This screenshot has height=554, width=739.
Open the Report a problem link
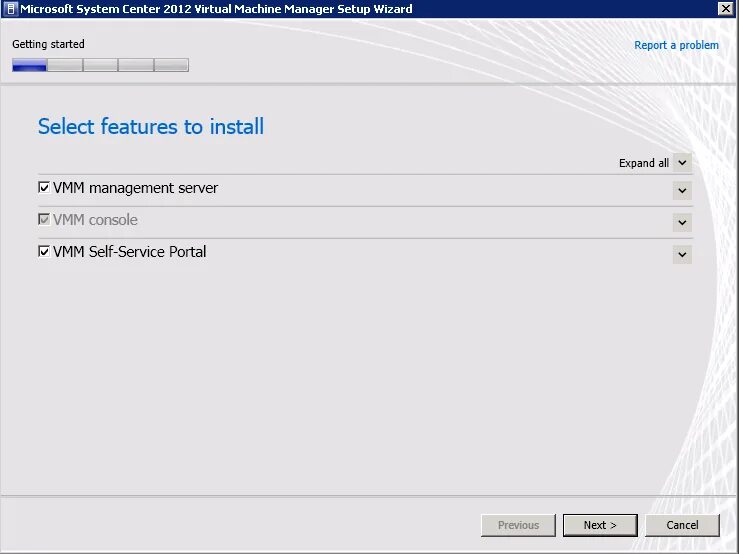[676, 45]
